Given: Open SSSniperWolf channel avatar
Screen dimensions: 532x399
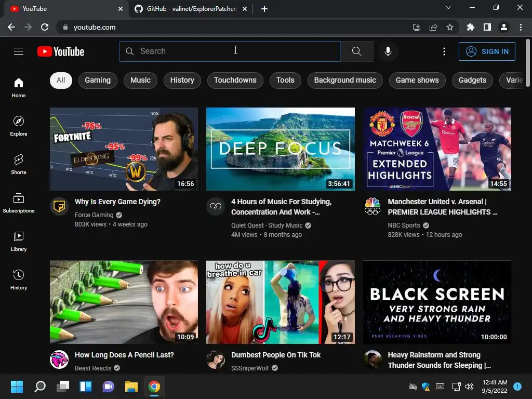Looking at the screenshot, I should point(216,360).
